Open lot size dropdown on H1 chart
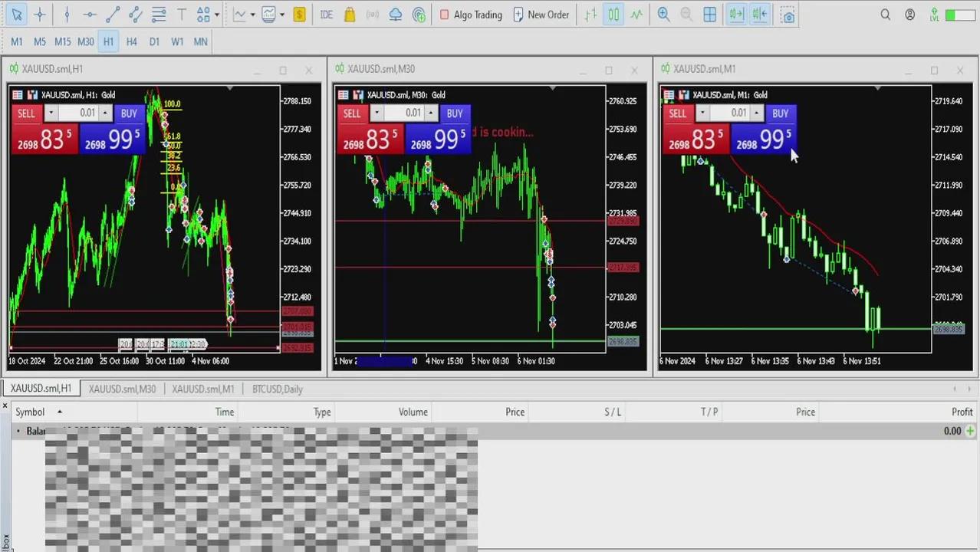 pyautogui.click(x=51, y=113)
